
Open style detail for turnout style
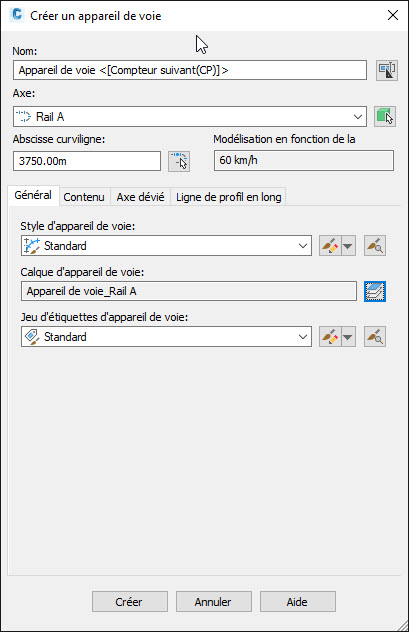[375, 246]
